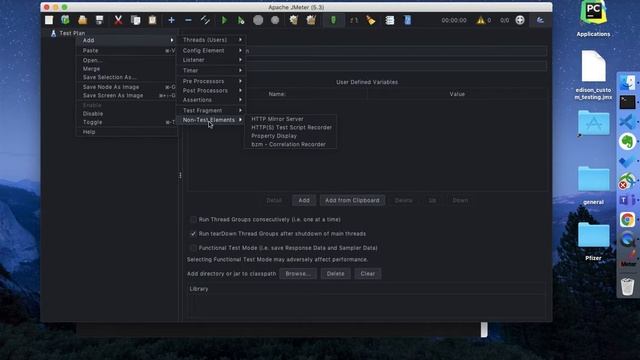Open Chrome from the Dock

tap(627, 220)
